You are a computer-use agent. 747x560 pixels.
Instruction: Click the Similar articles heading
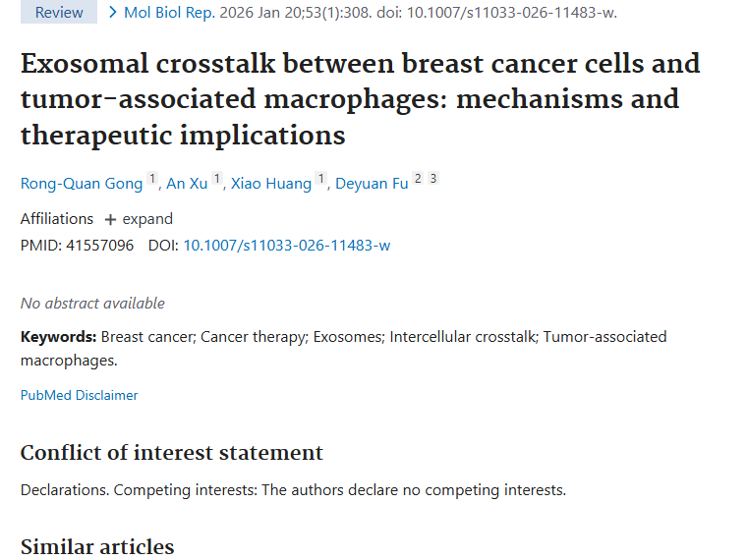click(97, 547)
